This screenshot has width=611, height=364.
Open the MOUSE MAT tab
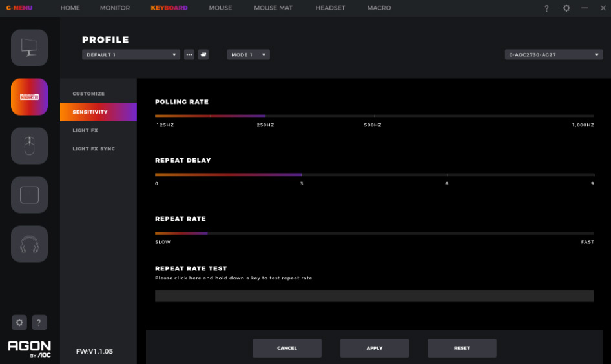(x=273, y=8)
